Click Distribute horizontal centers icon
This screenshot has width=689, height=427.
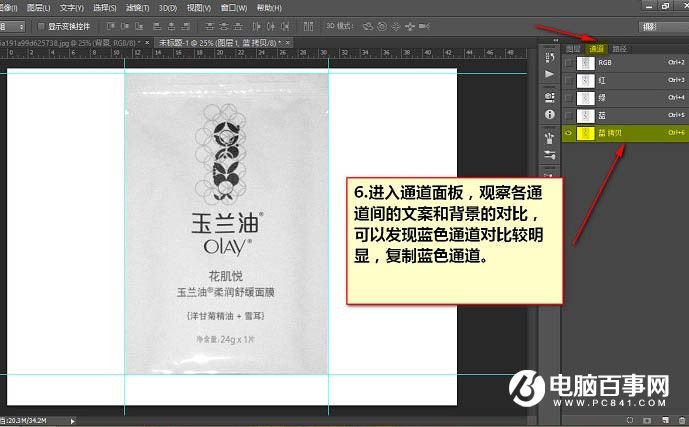(x=271, y=26)
